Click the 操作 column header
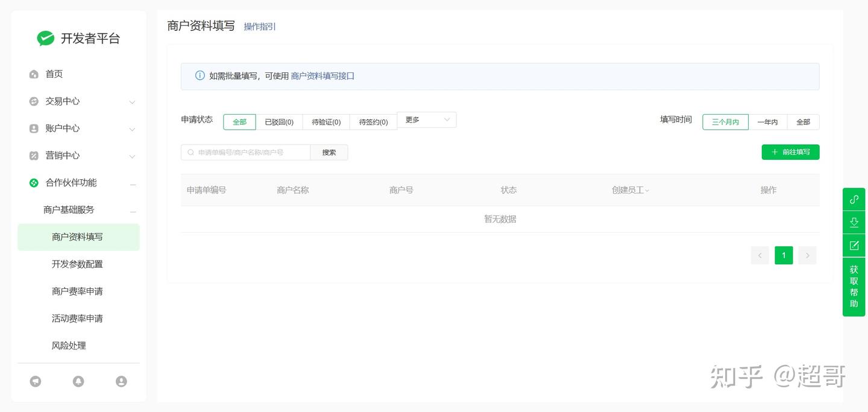This screenshot has height=412, width=868. click(x=769, y=190)
